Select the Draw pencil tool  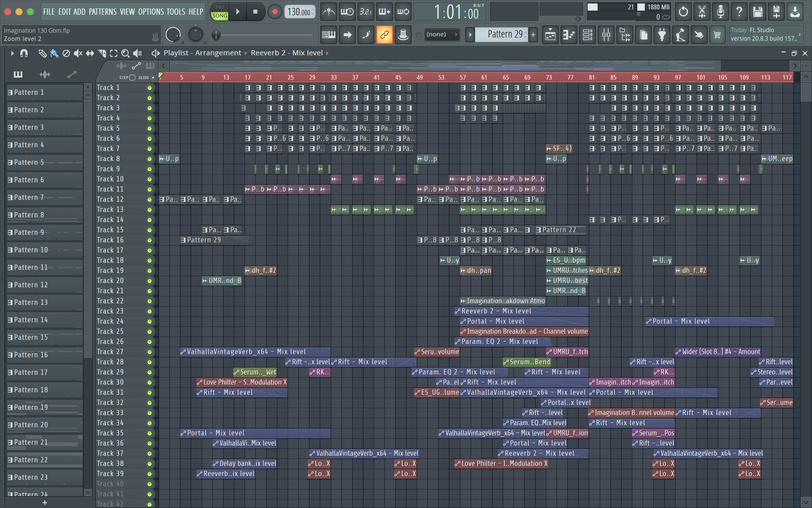click(42, 53)
